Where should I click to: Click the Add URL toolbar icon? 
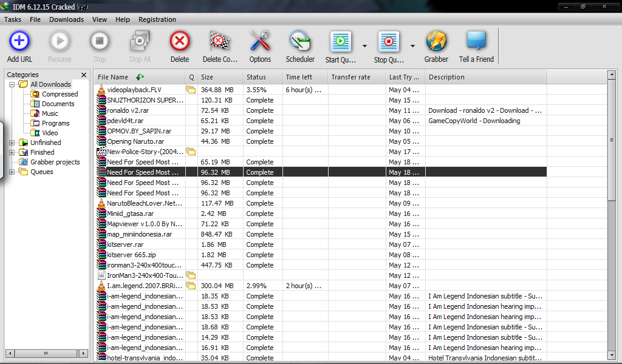coord(19,41)
